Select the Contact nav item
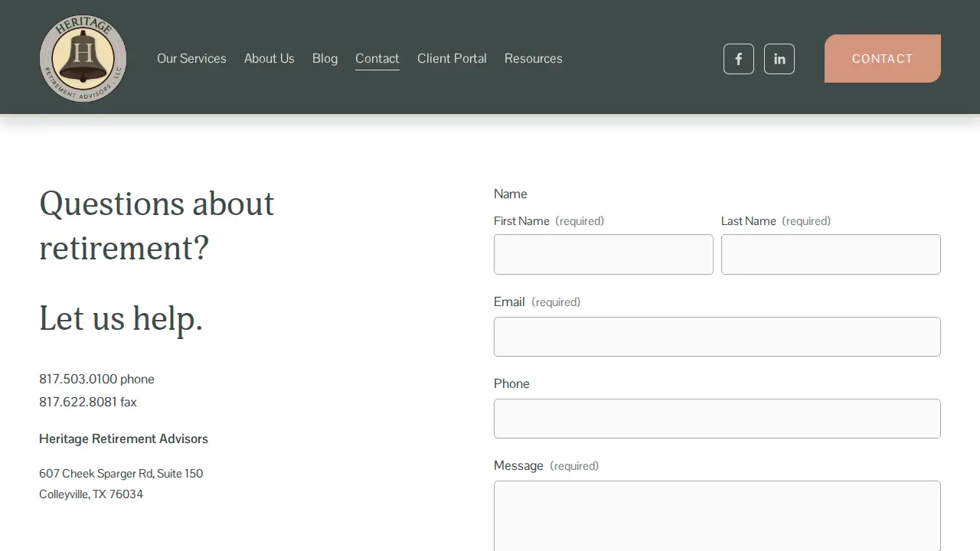 pos(377,58)
